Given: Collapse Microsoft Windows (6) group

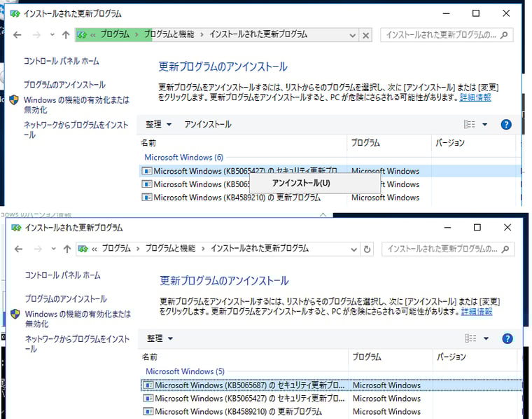Looking at the screenshot, I should [x=184, y=157].
